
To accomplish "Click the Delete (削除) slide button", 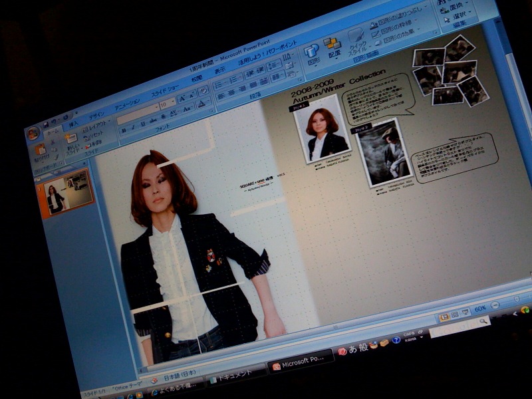I will click(x=93, y=145).
